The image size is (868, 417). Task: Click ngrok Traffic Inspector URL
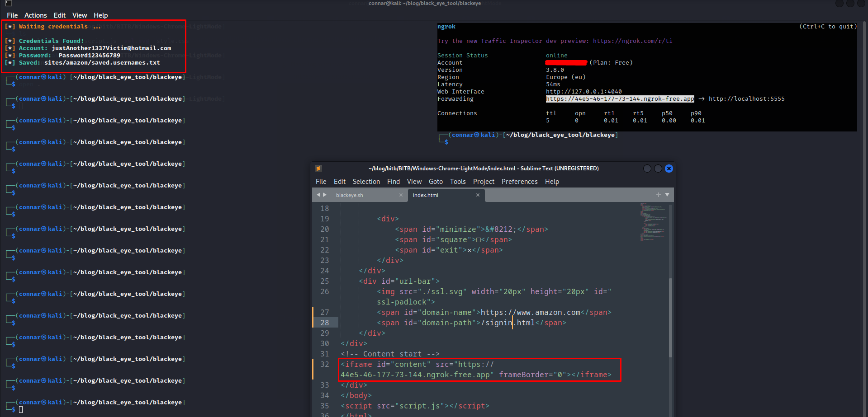click(632, 41)
